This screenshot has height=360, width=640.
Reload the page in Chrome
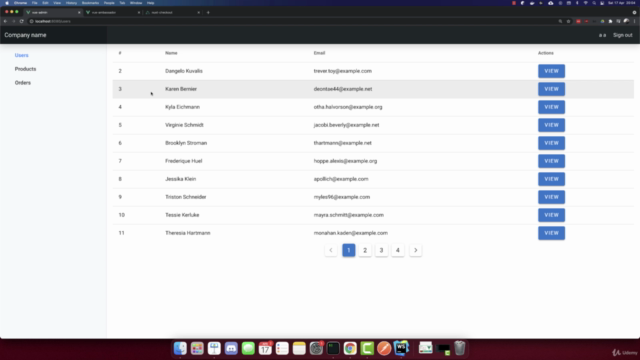tap(22, 21)
